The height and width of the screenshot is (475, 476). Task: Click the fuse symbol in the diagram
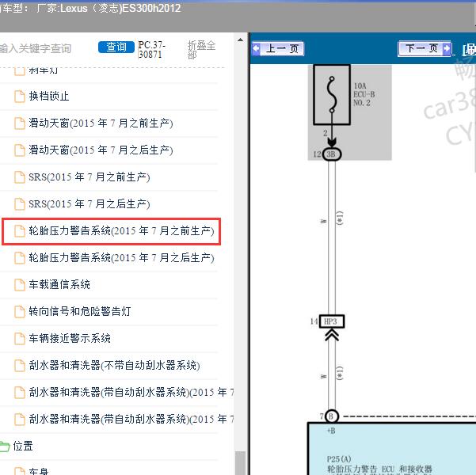pos(332,94)
